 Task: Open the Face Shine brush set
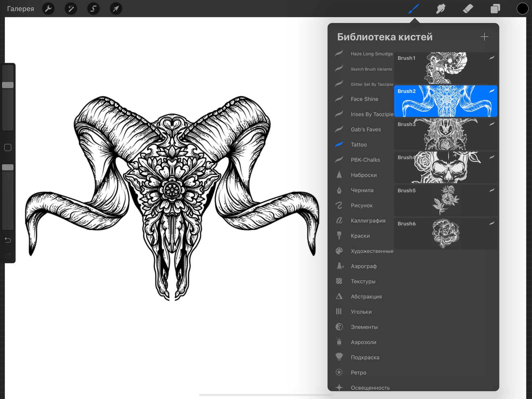pyautogui.click(x=364, y=99)
